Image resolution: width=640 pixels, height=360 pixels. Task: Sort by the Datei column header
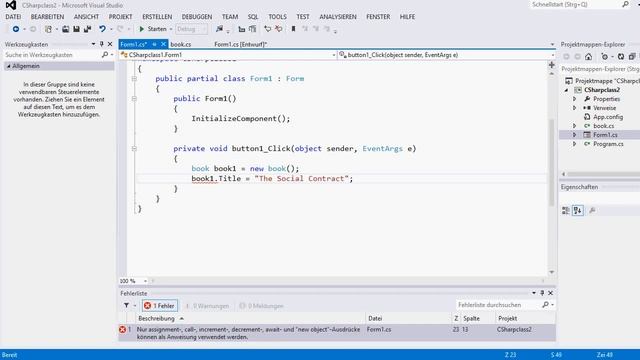pos(408,318)
